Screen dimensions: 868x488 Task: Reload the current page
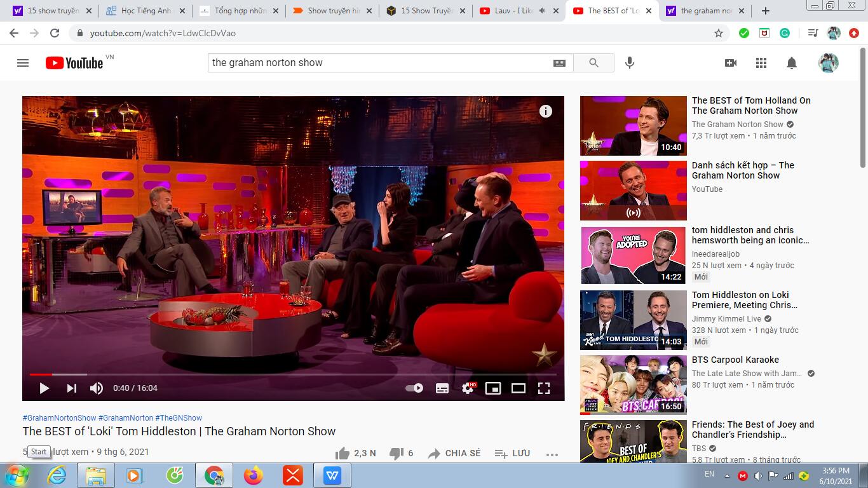[x=55, y=33]
